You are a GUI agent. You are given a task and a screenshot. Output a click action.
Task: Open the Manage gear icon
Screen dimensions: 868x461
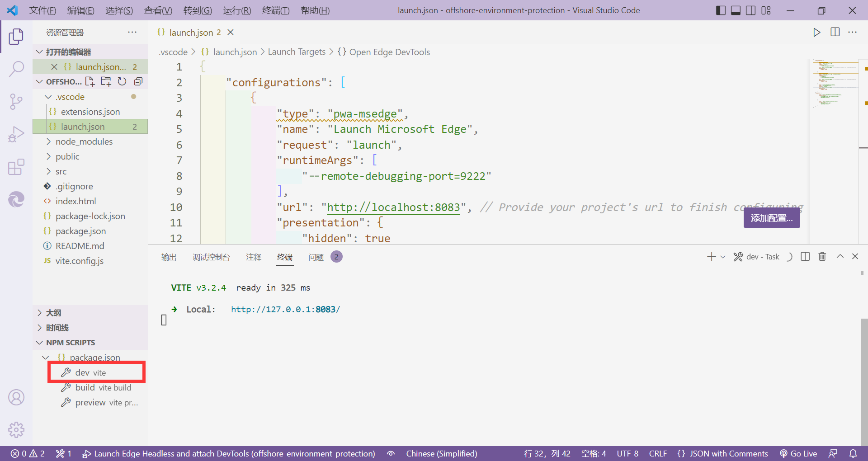click(16, 430)
